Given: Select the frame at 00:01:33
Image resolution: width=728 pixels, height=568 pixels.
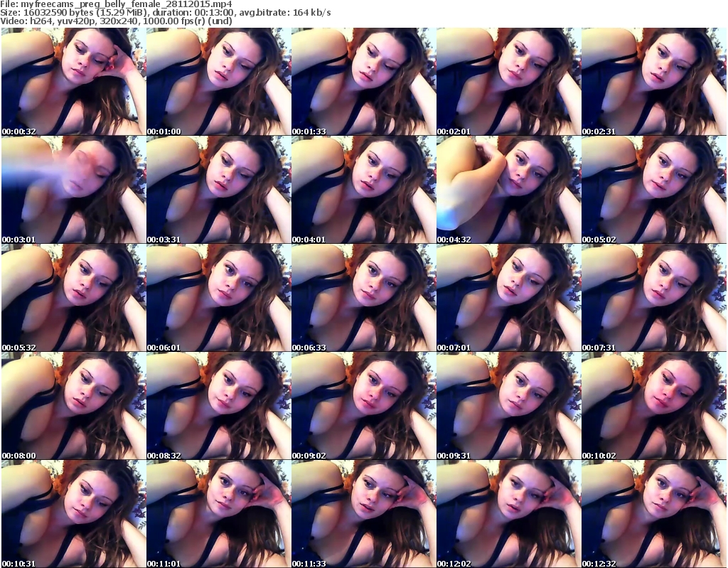Looking at the screenshot, I should pyautogui.click(x=363, y=82).
